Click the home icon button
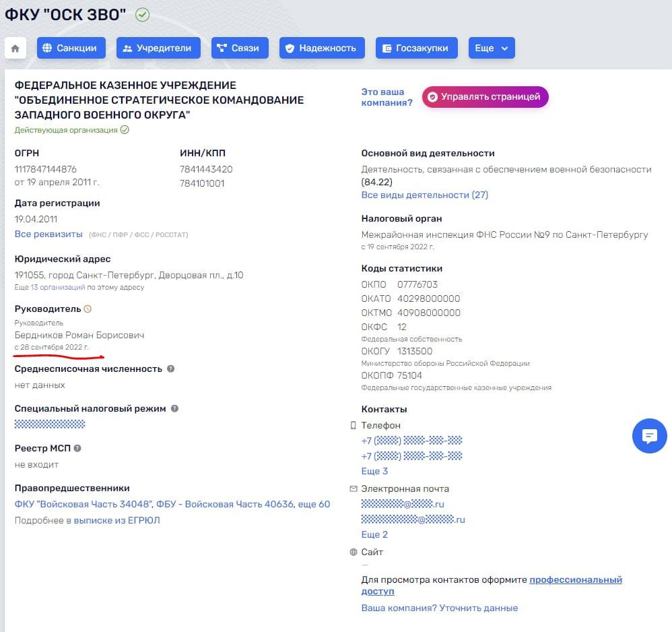 coord(15,49)
